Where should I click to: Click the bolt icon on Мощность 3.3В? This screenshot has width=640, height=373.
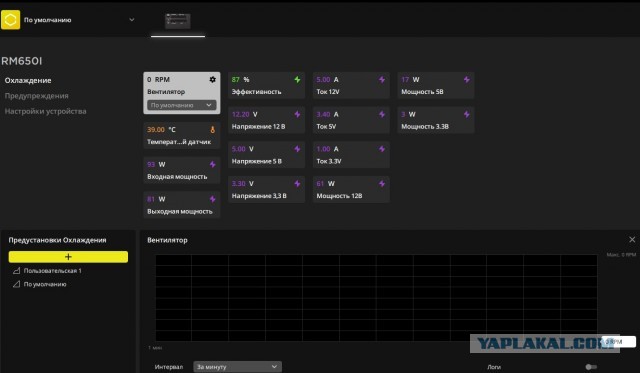[x=467, y=114]
